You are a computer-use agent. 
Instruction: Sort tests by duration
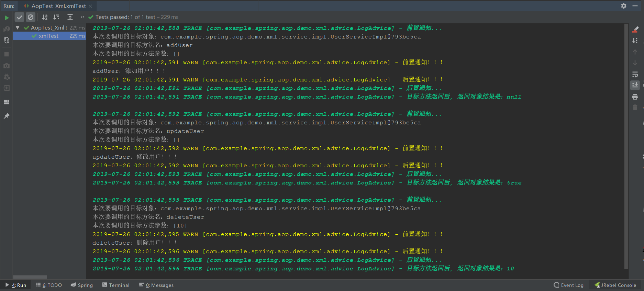tap(56, 17)
